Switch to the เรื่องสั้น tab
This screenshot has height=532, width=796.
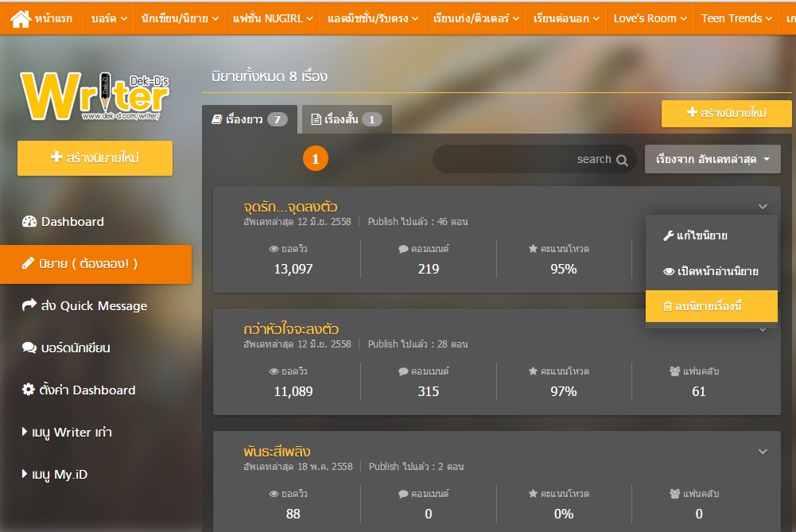[346, 119]
